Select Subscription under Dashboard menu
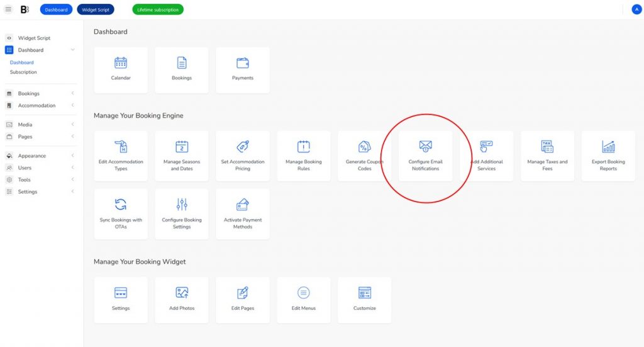 (23, 72)
